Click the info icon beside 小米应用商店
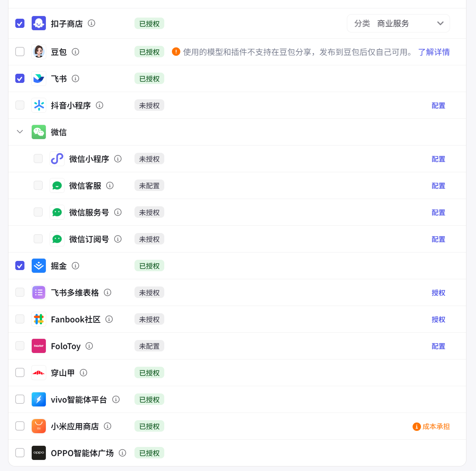This screenshot has height=471, width=476. tap(107, 426)
